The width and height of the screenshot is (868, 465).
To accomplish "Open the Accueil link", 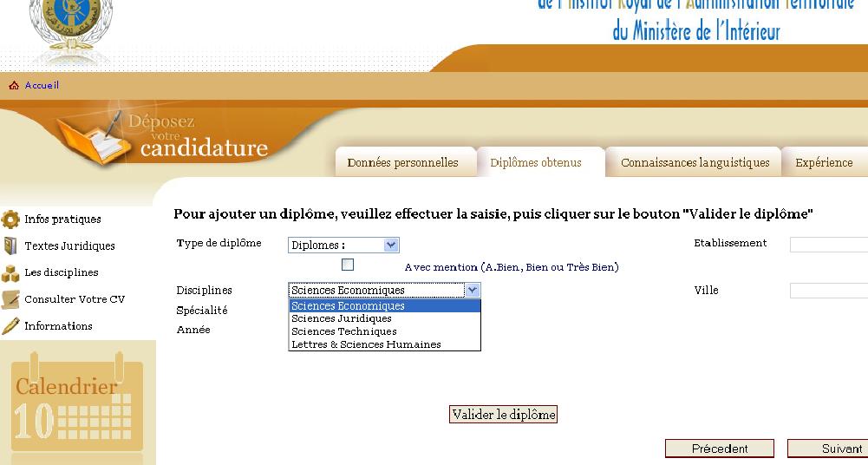I will tap(42, 85).
